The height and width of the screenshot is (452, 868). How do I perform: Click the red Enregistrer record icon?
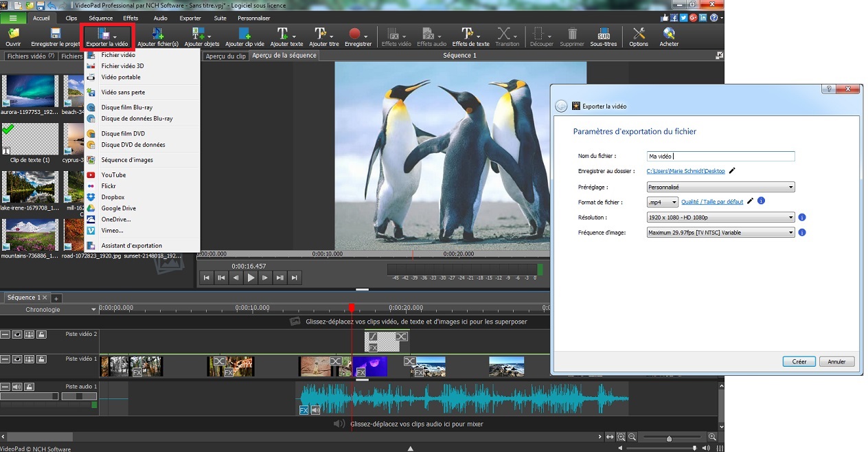[355, 34]
